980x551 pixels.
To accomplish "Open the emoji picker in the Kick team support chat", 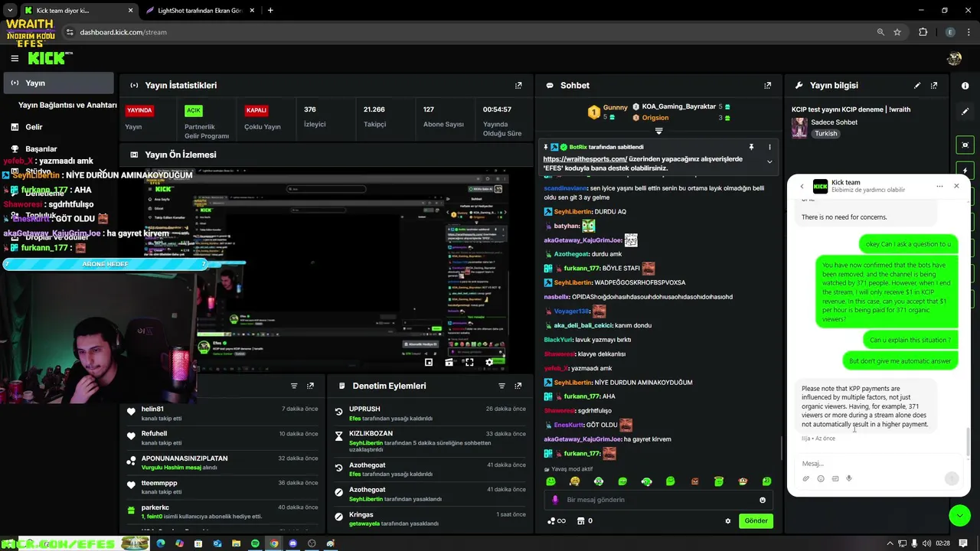I will tap(821, 478).
